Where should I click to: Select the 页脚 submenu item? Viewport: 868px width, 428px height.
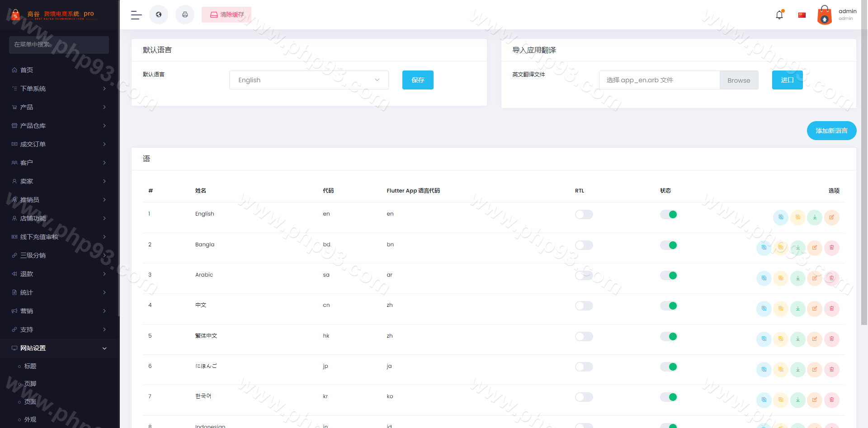pyautogui.click(x=30, y=384)
